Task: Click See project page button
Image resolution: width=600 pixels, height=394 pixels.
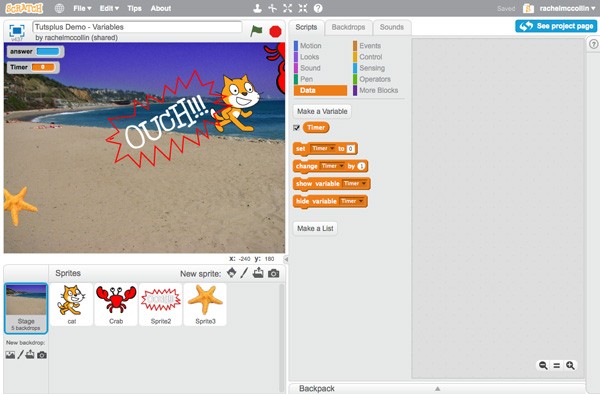Action: click(556, 26)
